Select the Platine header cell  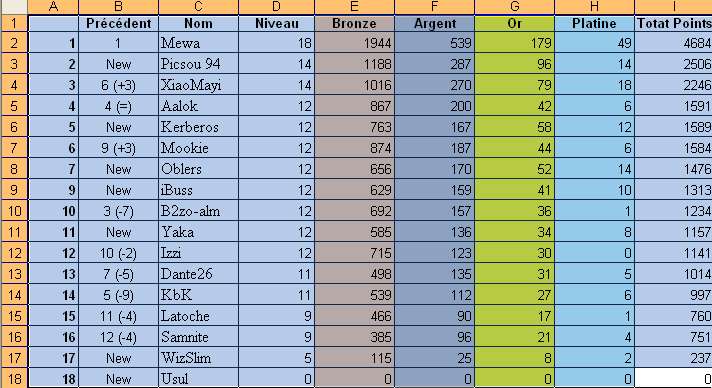click(594, 23)
